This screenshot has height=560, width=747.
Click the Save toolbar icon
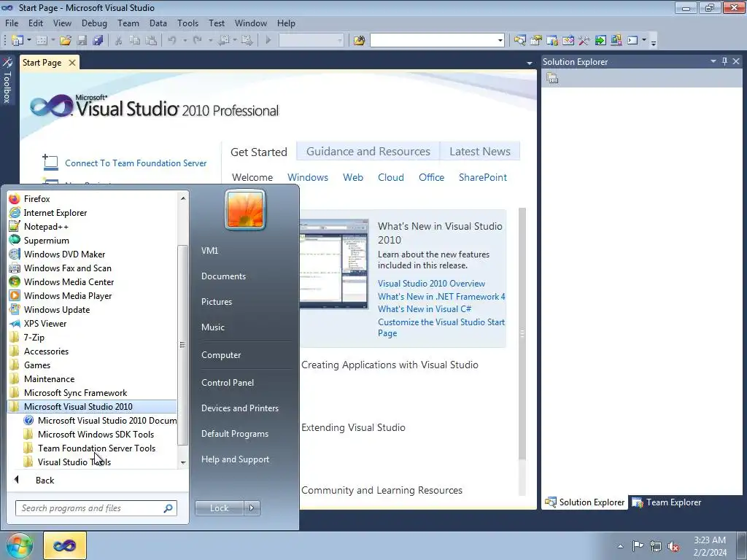[x=82, y=41]
